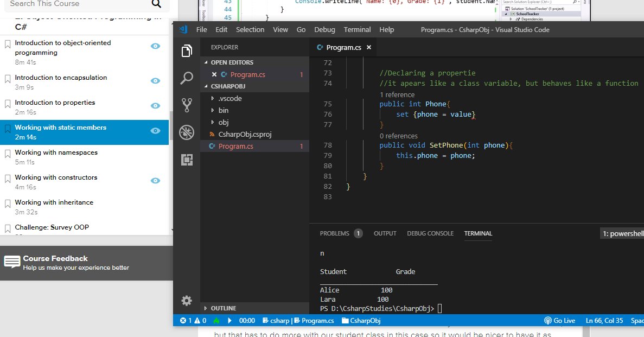The image size is (644, 337).
Task: Open the Terminal menu
Action: pyautogui.click(x=357, y=29)
